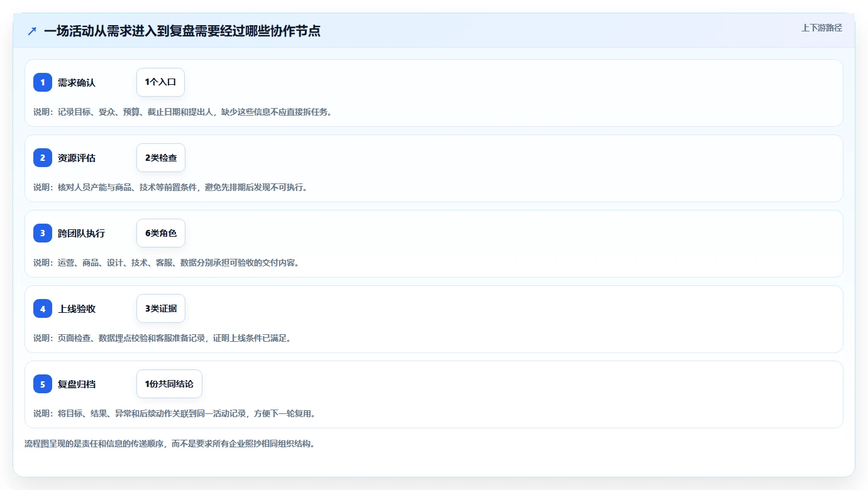Click the step 2 number badge

click(x=43, y=158)
